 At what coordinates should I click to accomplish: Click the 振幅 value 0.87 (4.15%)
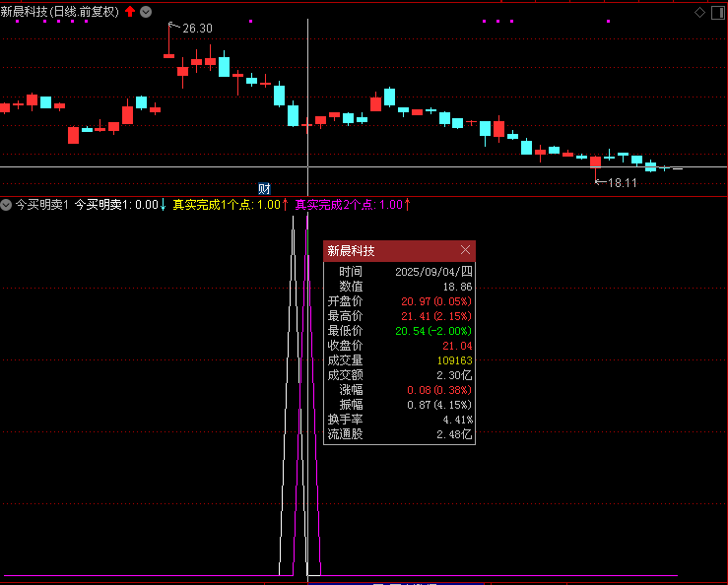(439, 405)
